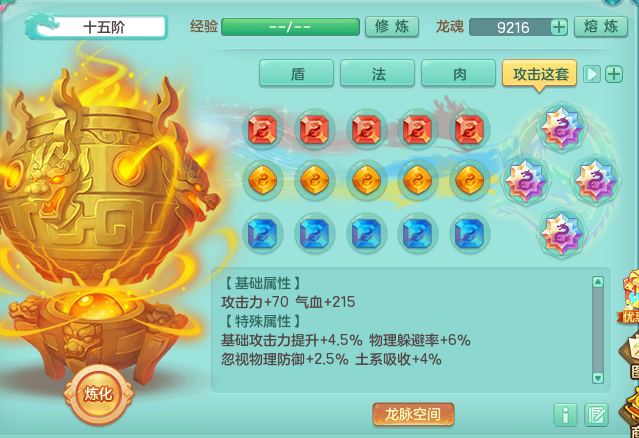Screen dimensions: 639x438
Task: Click the attribute panel scroll down arrow
Action: (x=598, y=378)
